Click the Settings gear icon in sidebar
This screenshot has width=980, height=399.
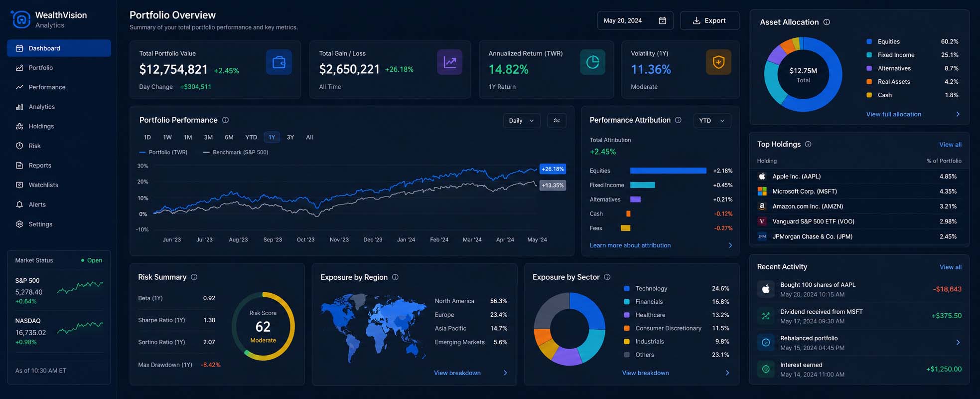[x=19, y=224]
